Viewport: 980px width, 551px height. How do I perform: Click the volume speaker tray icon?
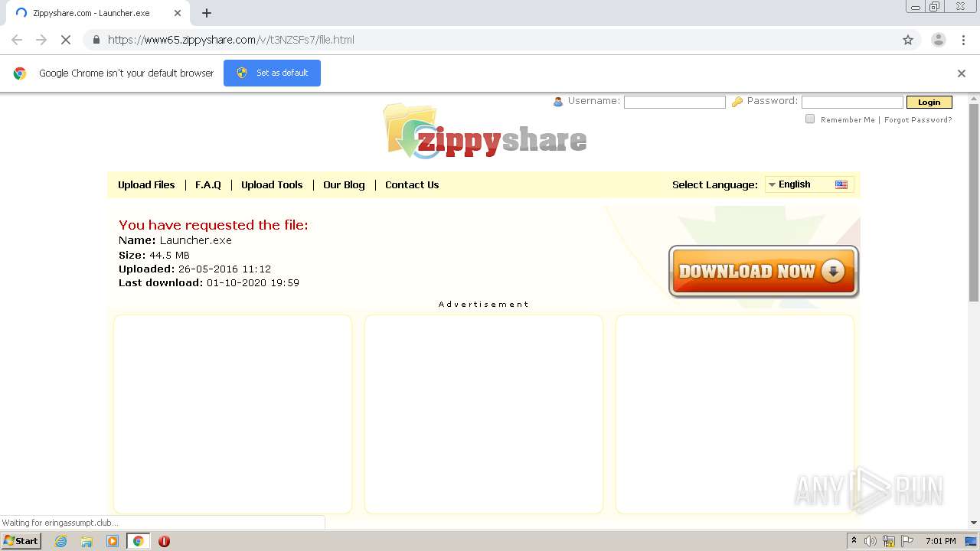pyautogui.click(x=870, y=541)
